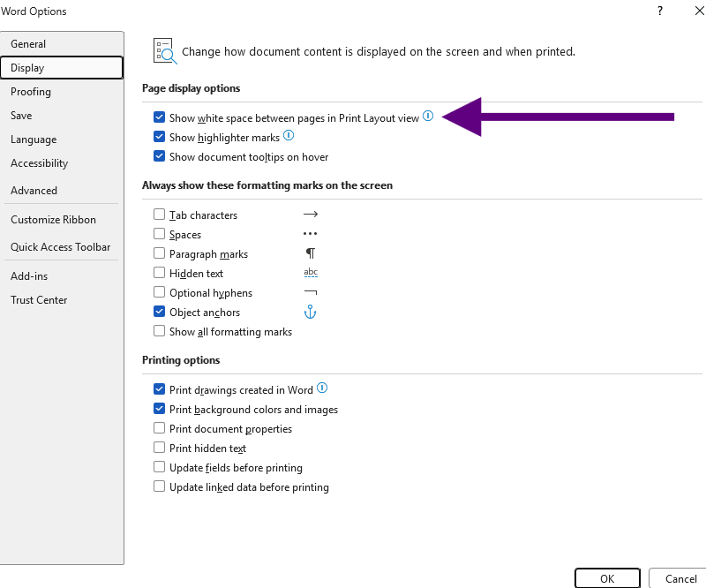Enable Update fields before printing
The image size is (706, 588).
point(159,467)
